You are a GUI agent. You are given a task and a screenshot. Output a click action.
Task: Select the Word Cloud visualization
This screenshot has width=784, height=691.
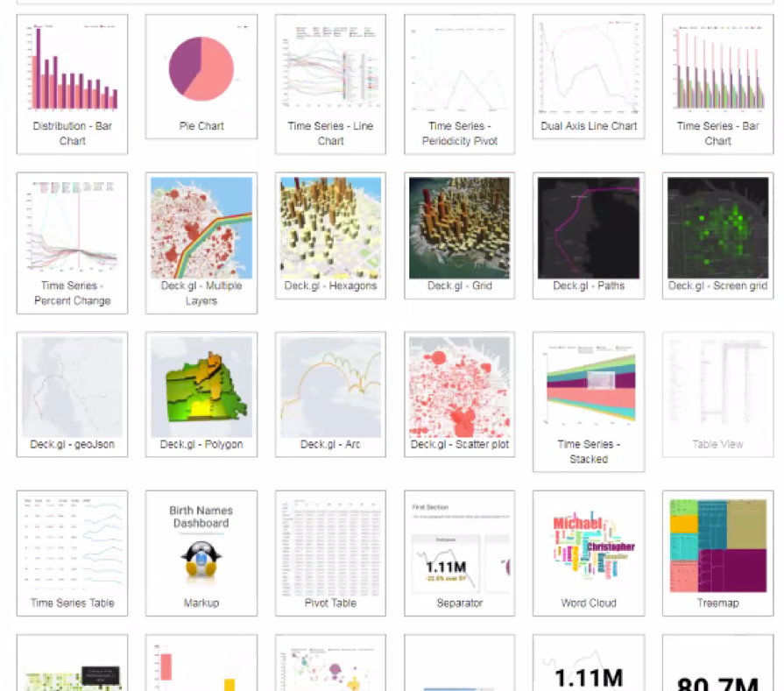(x=589, y=553)
